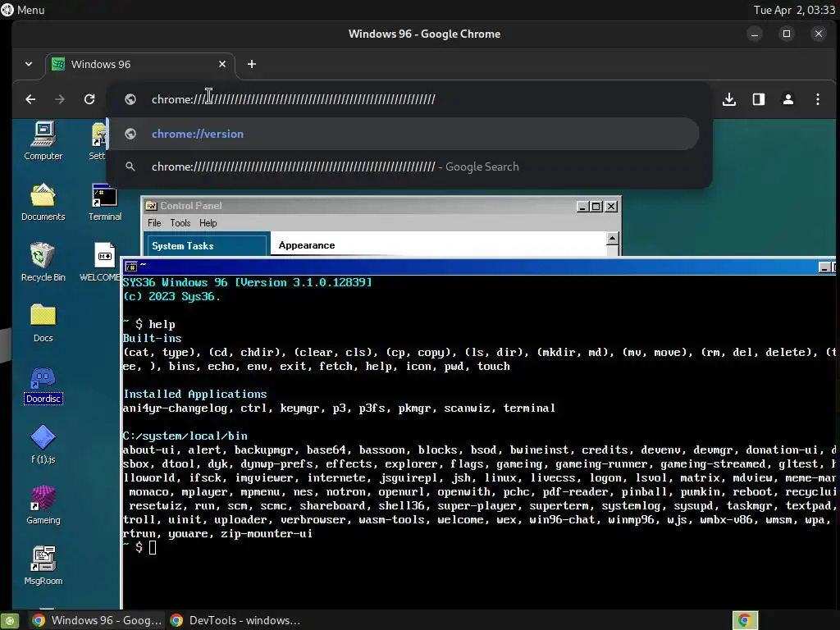The height and width of the screenshot is (630, 840).
Task: Launch the Gameing desktop icon
Action: click(43, 504)
